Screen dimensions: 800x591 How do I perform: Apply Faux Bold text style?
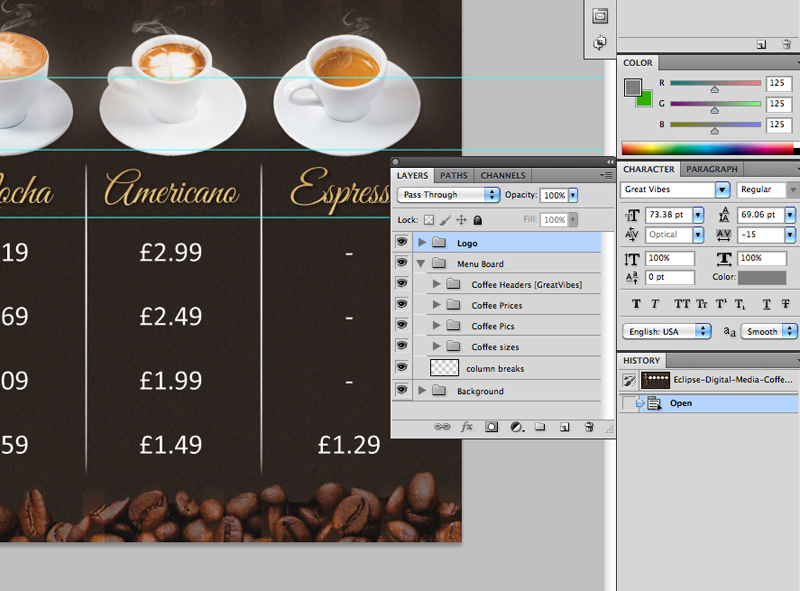[x=636, y=304]
